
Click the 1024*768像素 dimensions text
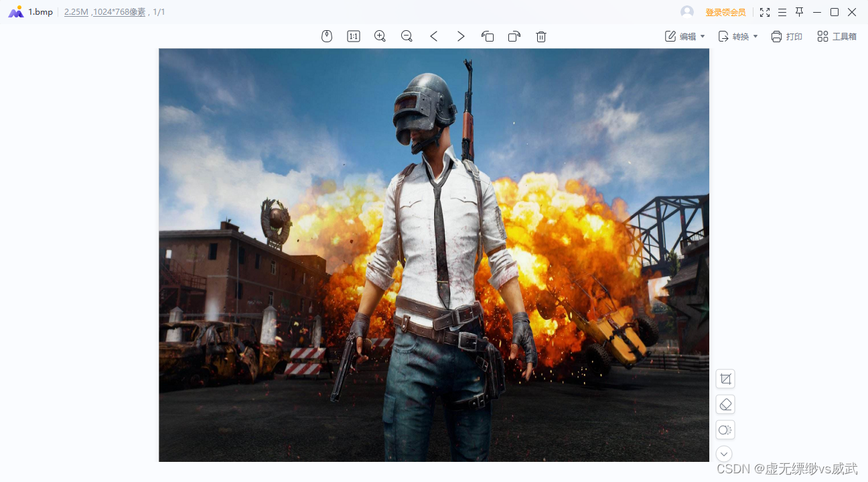[119, 12]
